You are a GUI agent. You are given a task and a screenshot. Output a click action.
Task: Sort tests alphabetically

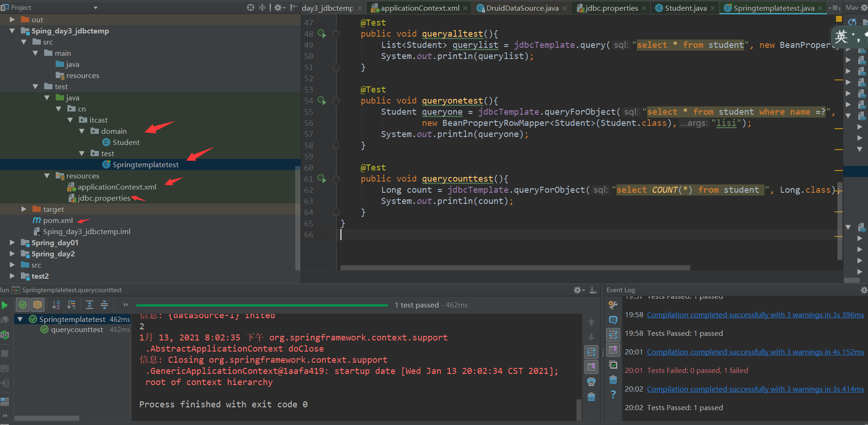click(x=56, y=305)
